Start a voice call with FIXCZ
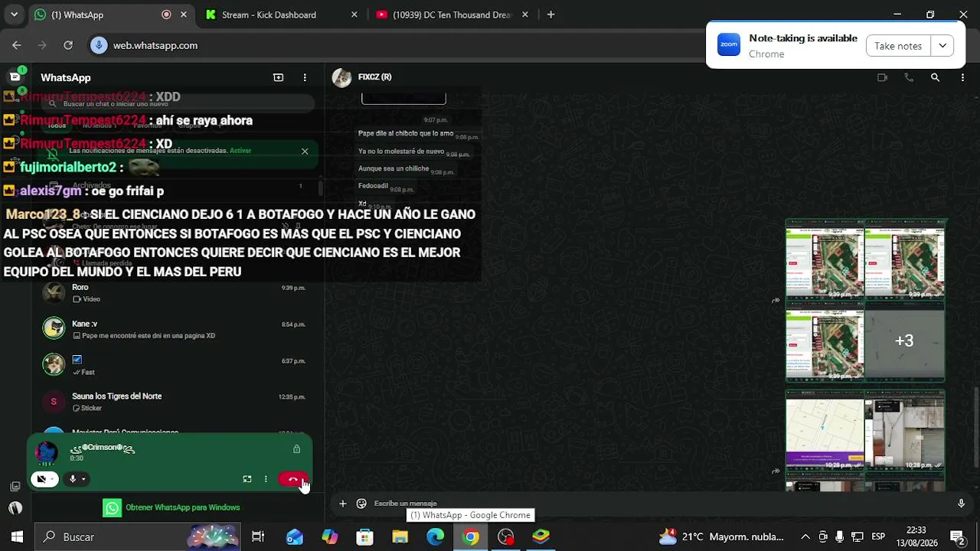 point(909,77)
